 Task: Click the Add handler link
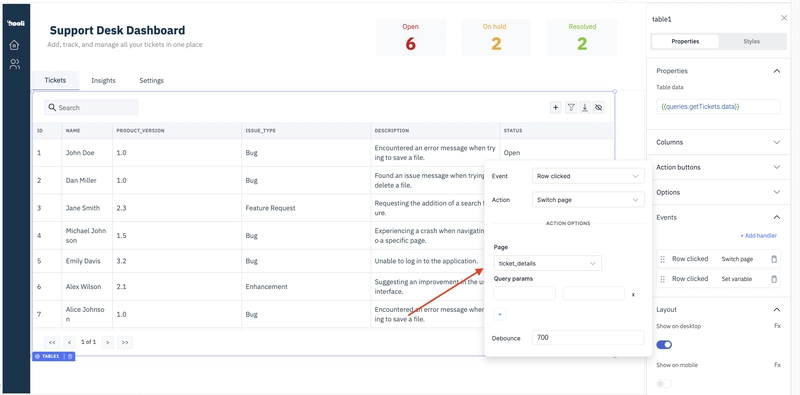[x=758, y=236]
